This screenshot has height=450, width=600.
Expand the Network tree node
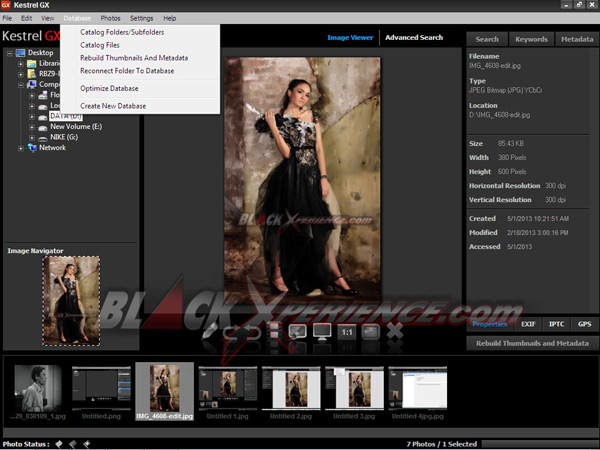[x=21, y=148]
